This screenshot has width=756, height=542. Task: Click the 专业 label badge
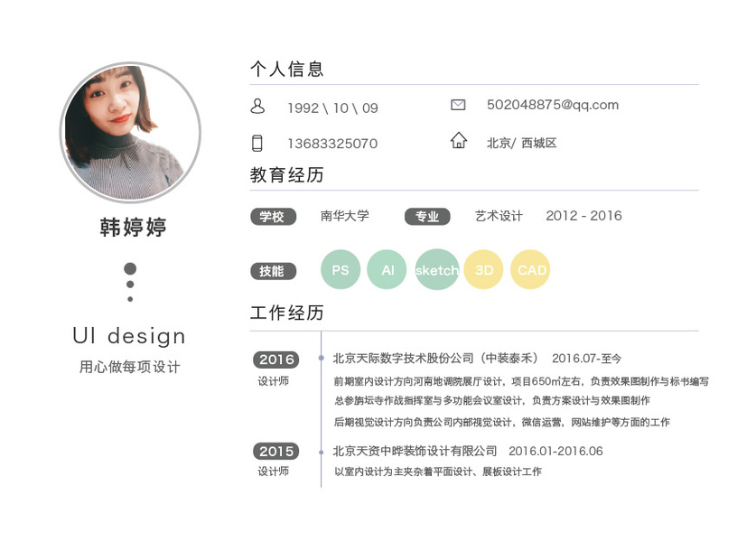click(x=427, y=217)
